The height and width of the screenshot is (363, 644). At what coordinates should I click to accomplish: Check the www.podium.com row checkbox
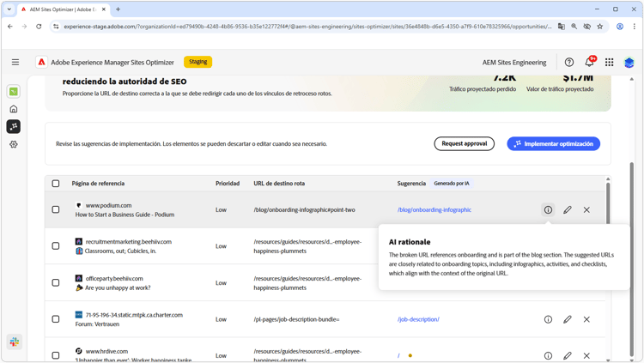click(x=56, y=210)
